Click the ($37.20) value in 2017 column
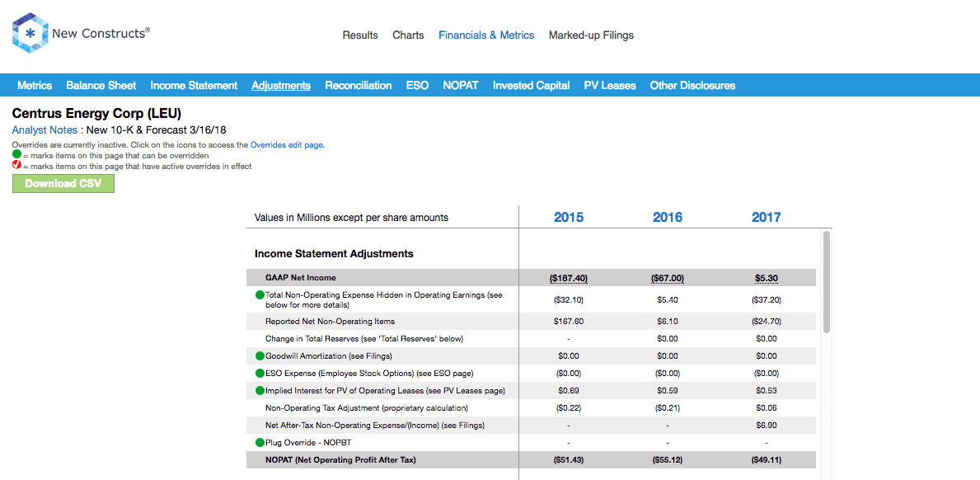This screenshot has width=980, height=480. (767, 300)
